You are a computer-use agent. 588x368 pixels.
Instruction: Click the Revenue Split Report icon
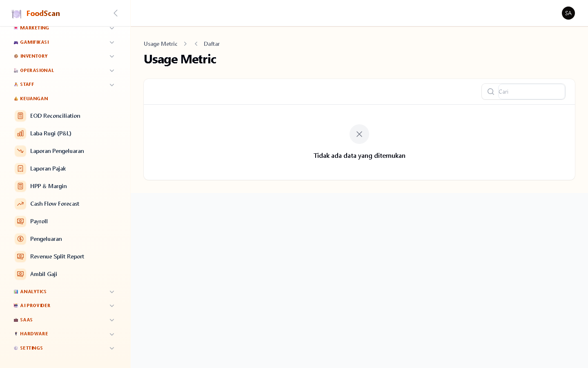click(x=20, y=256)
